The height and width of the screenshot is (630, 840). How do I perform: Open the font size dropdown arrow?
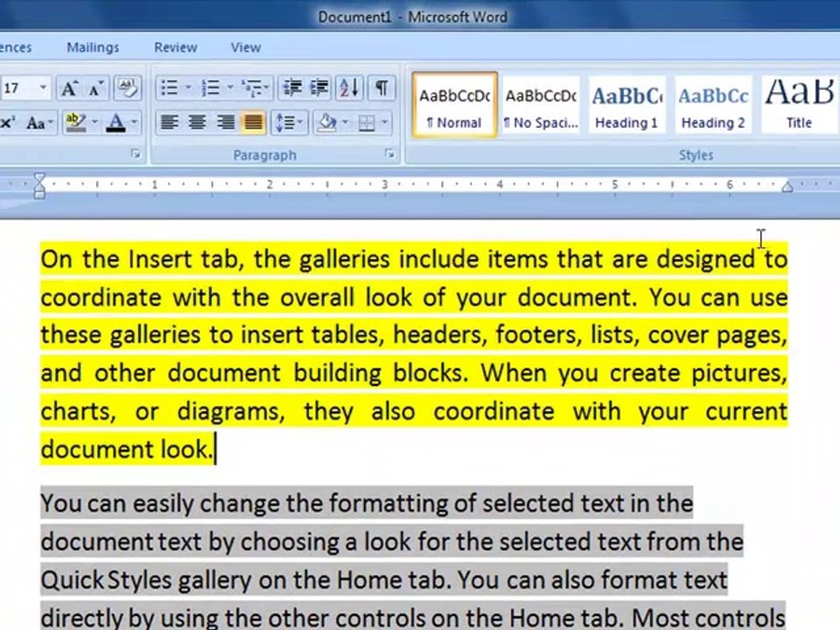pyautogui.click(x=44, y=87)
